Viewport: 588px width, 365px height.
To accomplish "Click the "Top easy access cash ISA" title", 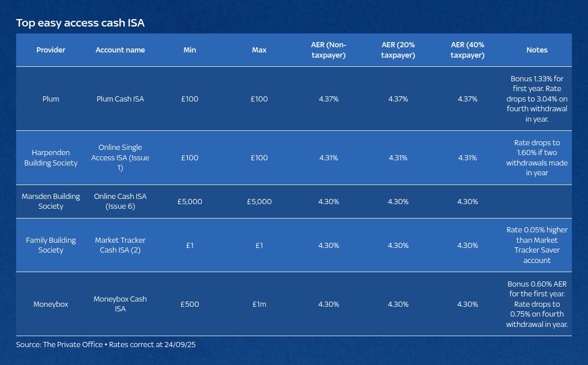I will tap(80, 23).
